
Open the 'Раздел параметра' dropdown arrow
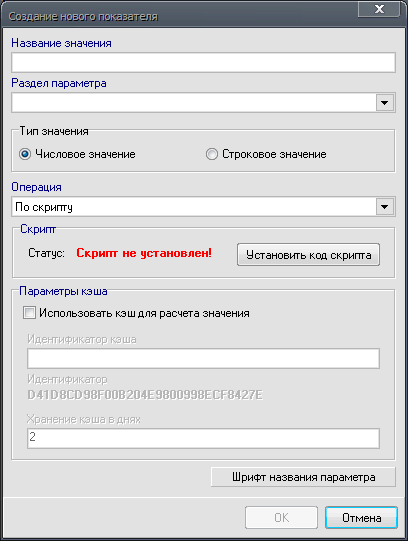click(x=384, y=102)
